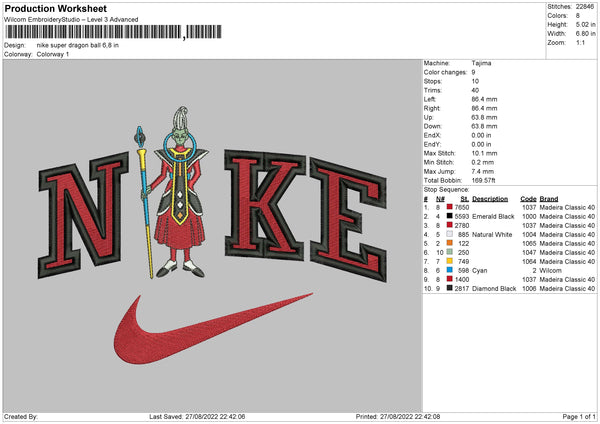
Task: Select the Max Jump value 7.4 mm
Action: coord(483,171)
